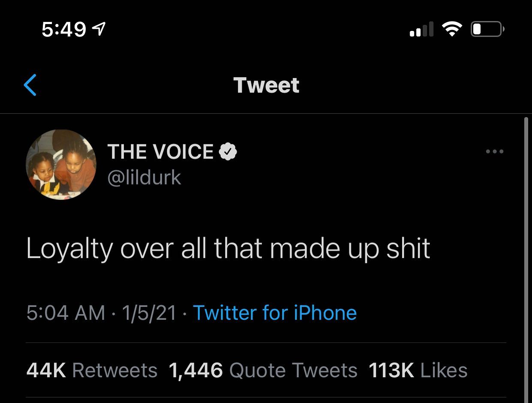The height and width of the screenshot is (403, 532).
Task: Open THE VOICE display name profile
Action: 160,152
